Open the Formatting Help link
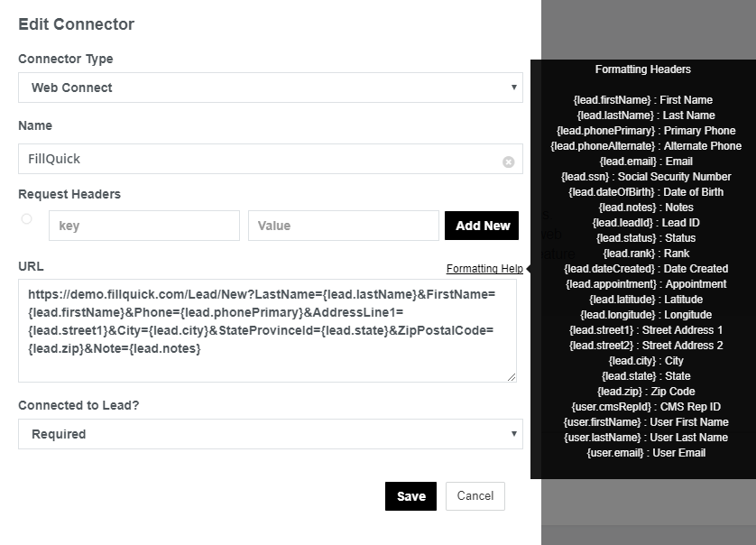 [x=484, y=269]
